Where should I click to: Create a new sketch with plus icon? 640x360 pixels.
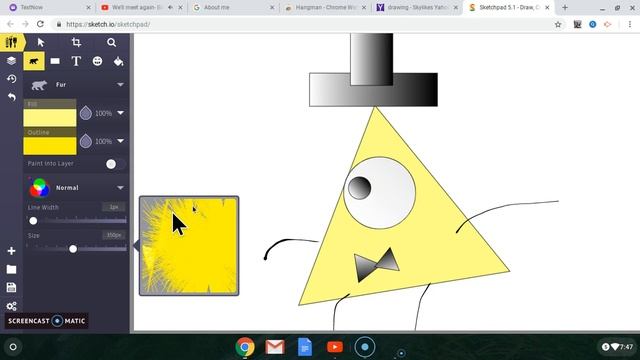point(11,251)
